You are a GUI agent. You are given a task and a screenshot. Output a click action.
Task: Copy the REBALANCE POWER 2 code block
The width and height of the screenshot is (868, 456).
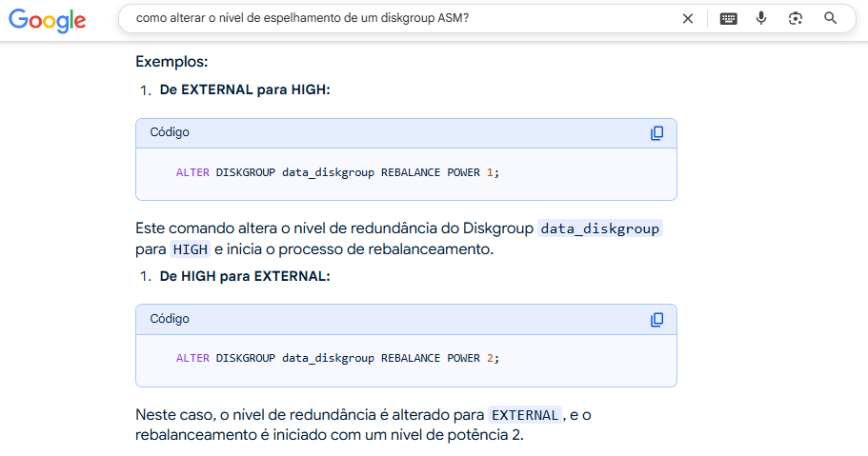(656, 320)
